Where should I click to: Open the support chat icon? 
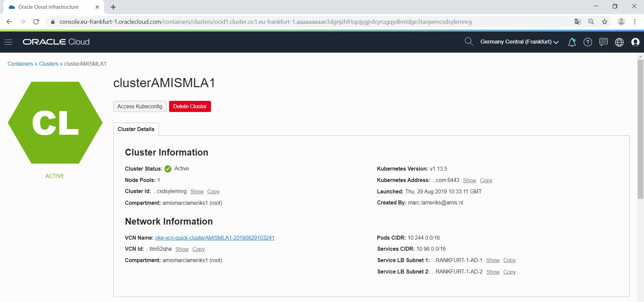(603, 42)
